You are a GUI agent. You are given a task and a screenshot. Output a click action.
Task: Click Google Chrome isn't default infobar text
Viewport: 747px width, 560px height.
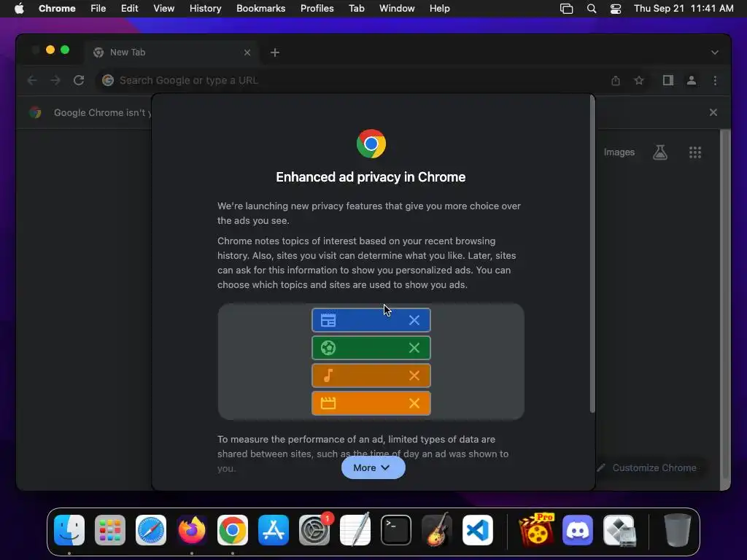102,113
